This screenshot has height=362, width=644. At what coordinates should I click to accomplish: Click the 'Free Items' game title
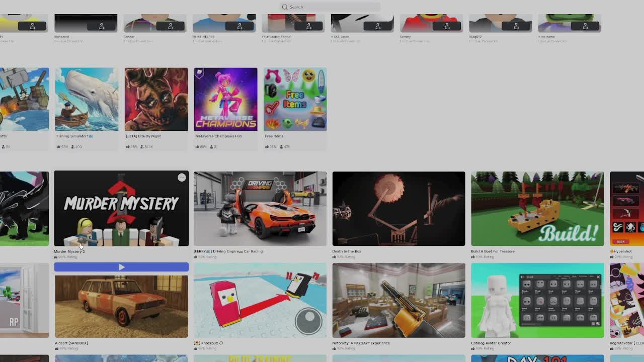[x=274, y=136]
